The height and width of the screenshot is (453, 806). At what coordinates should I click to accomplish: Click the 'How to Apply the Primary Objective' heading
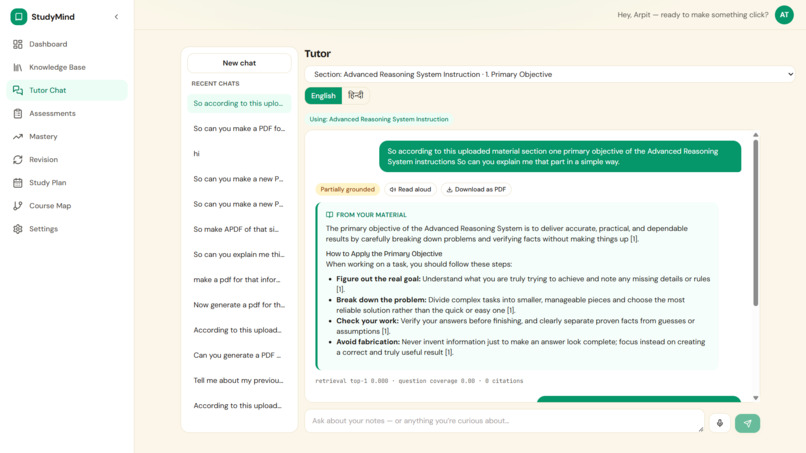click(x=384, y=253)
